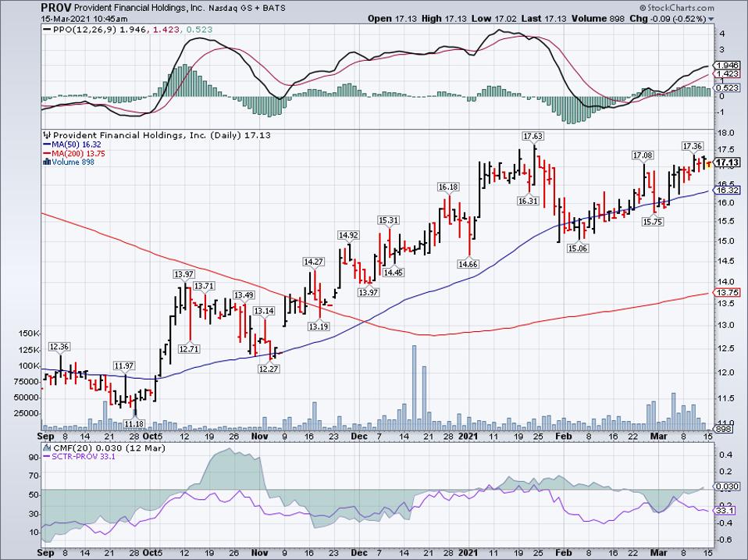Click the 12.36 price label near September

coord(59,347)
